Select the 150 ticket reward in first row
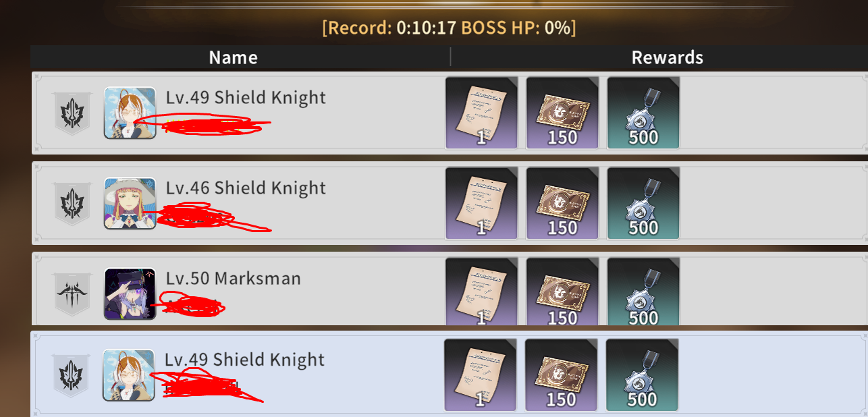Viewport: 868px width, 417px height. click(562, 113)
